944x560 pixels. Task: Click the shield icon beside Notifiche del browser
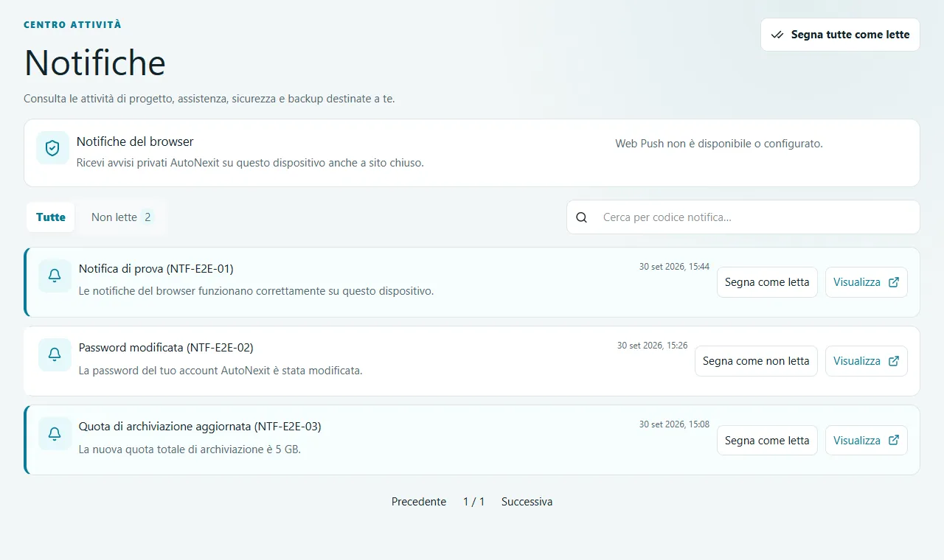[52, 148]
